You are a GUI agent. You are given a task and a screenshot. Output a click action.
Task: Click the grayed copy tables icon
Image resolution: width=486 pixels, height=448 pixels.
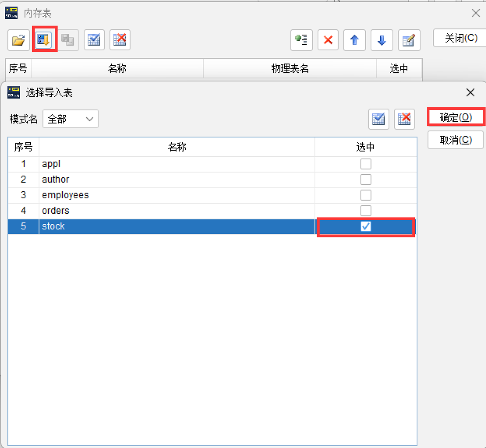tap(68, 39)
